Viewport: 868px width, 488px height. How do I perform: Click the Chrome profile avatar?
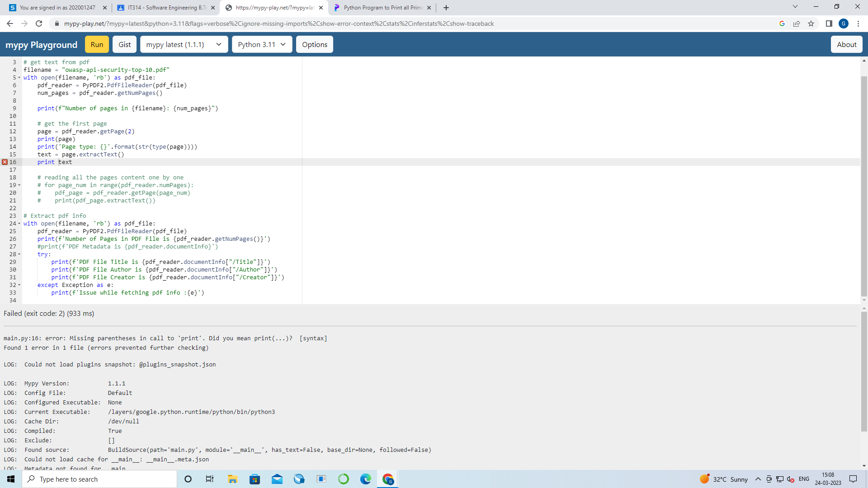[844, 23]
